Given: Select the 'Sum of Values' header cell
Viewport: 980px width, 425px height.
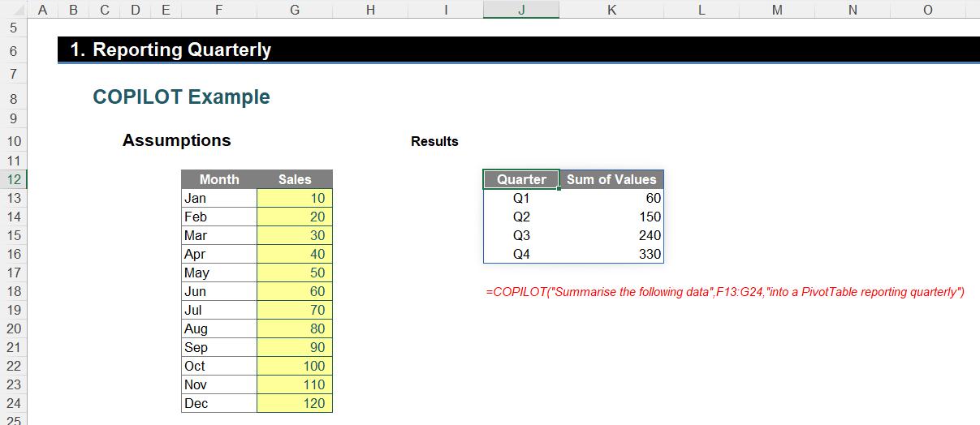Looking at the screenshot, I should (x=611, y=179).
